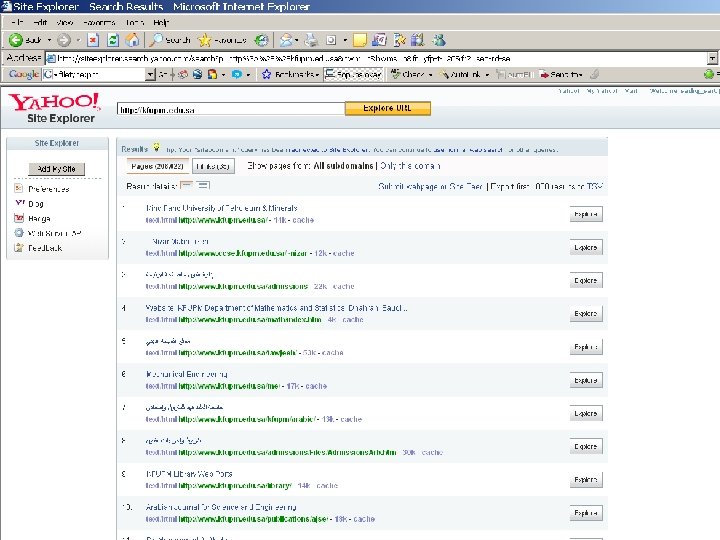Select the expanded result details view

point(203,186)
